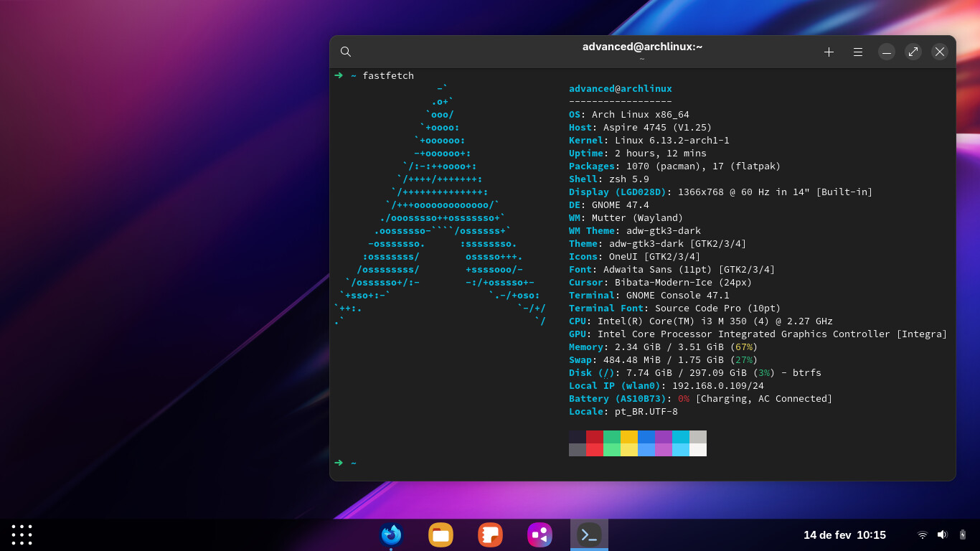Click the WM: Mutter (Wayland) line
This screenshot has width=980, height=551.
[x=626, y=217]
